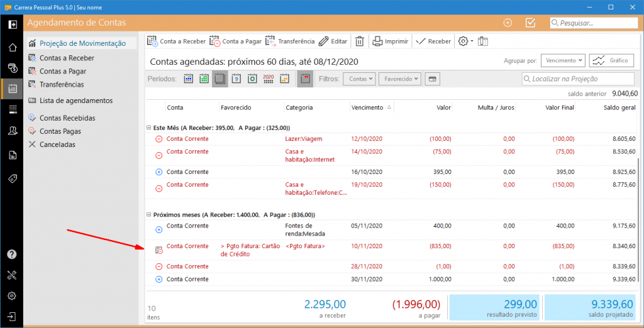644x328 pixels.
Task: Click the credit card filter icon
Action: pyautogui.click(x=431, y=79)
